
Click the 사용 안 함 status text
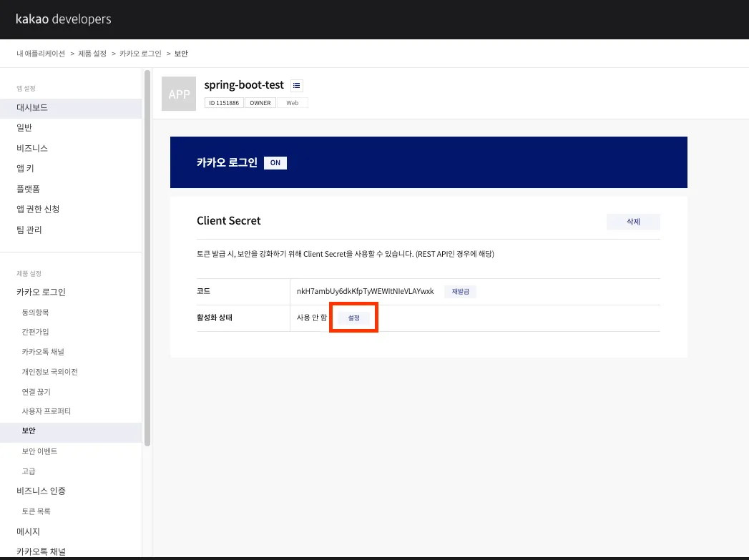click(311, 318)
